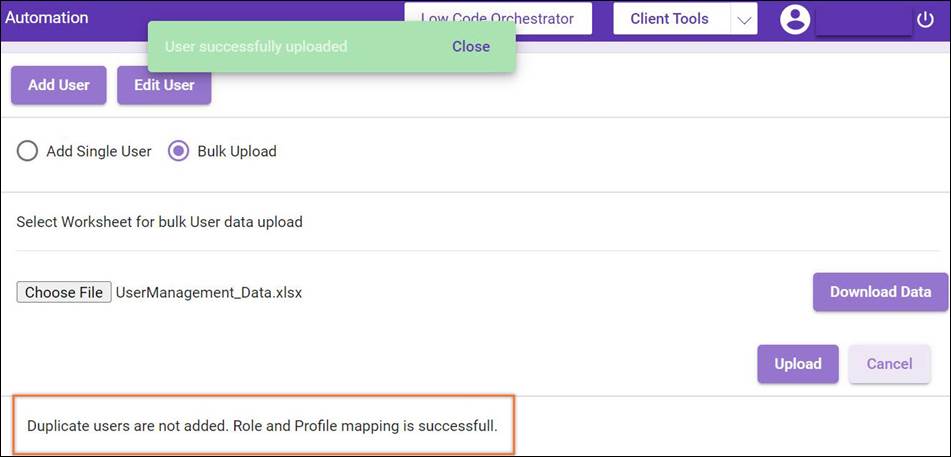Cancel the bulk upload
This screenshot has height=457, width=951.
[889, 364]
